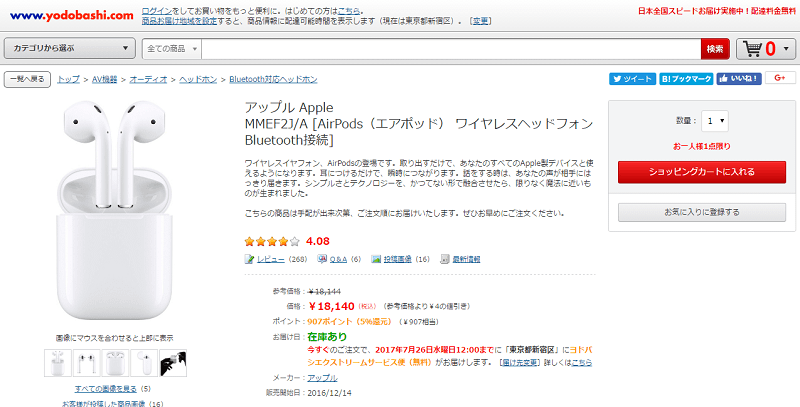Click the main AirPods product image
The height and width of the screenshot is (407, 800).
[115, 210]
